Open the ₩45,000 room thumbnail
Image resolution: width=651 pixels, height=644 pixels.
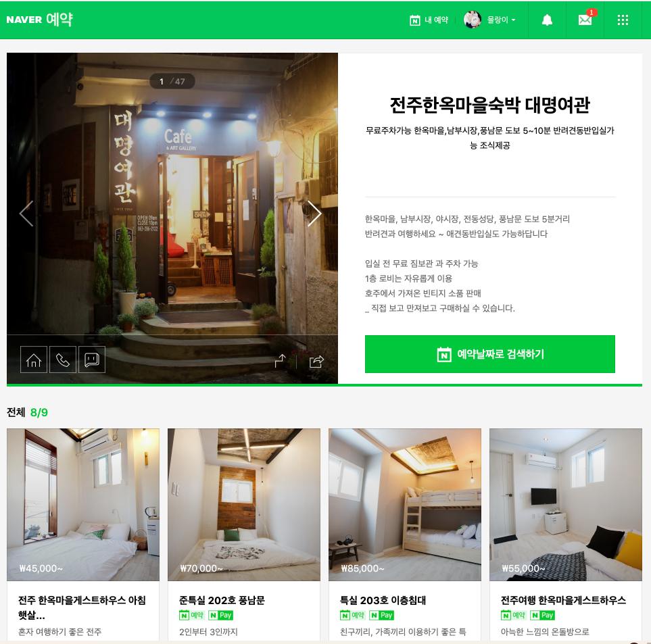[83, 505]
